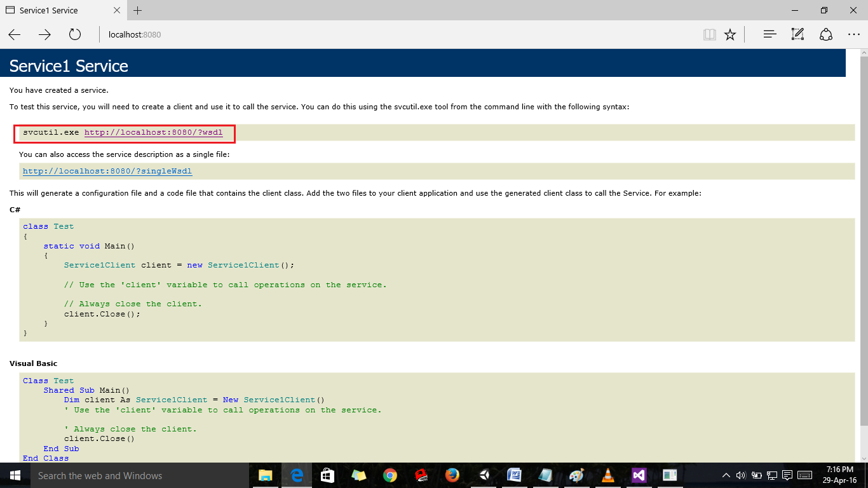Screen dimensions: 868x488
Task: Click the C# heading above the code sample
Action: (x=15, y=209)
